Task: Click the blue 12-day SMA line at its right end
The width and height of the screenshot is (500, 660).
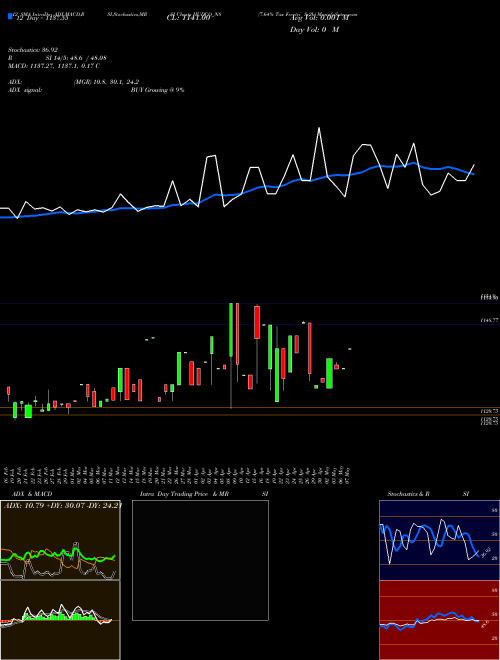Action: (x=473, y=173)
